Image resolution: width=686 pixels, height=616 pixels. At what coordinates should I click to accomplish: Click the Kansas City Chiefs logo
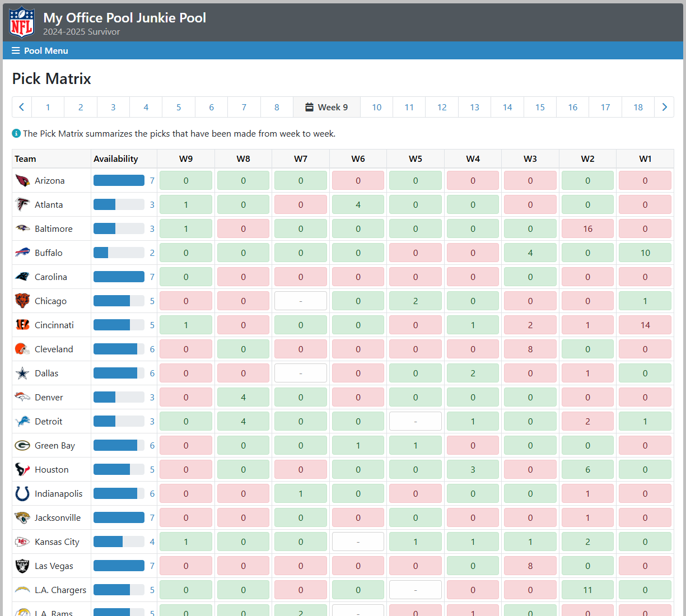pyautogui.click(x=22, y=542)
